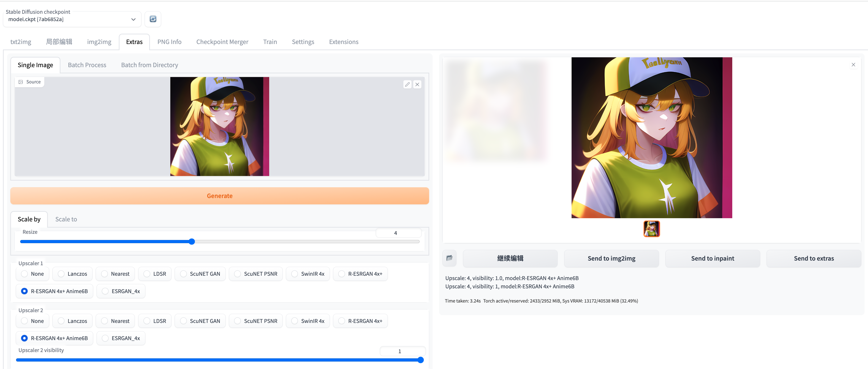This screenshot has height=369, width=868.
Task: Remove source image with its X icon
Action: [x=417, y=84]
